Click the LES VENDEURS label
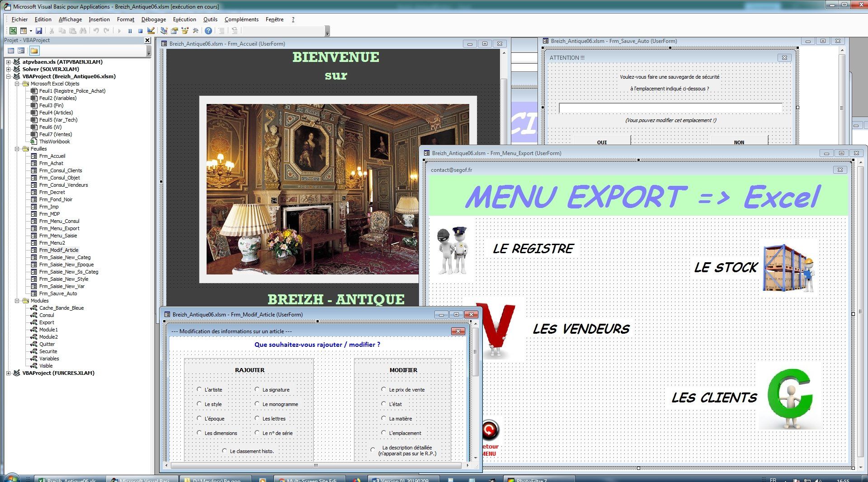868x482 pixels. [581, 329]
